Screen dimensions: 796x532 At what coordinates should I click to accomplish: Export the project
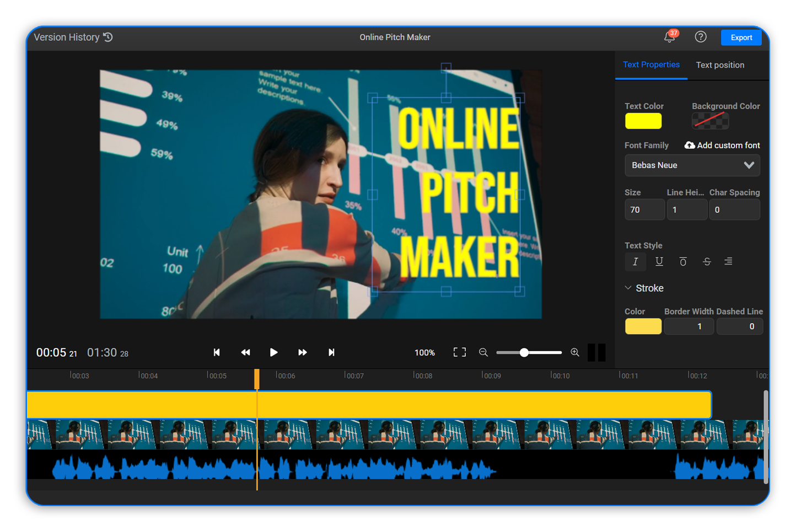click(741, 37)
